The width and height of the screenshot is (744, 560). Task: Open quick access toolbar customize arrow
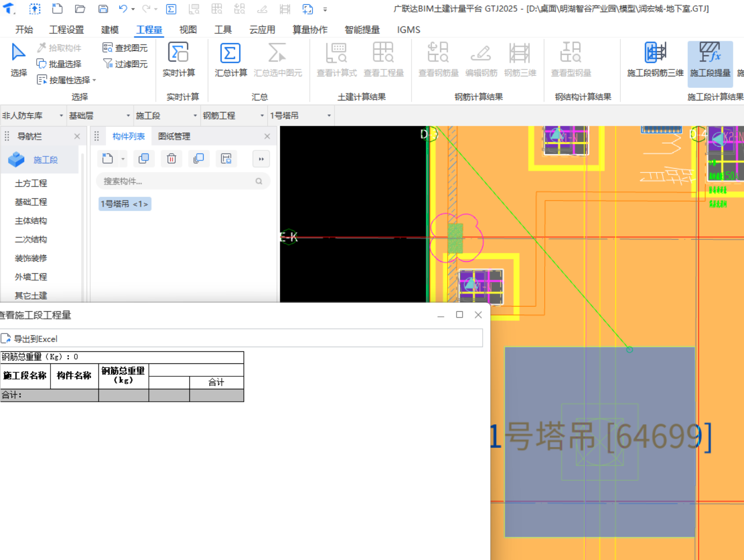325,9
